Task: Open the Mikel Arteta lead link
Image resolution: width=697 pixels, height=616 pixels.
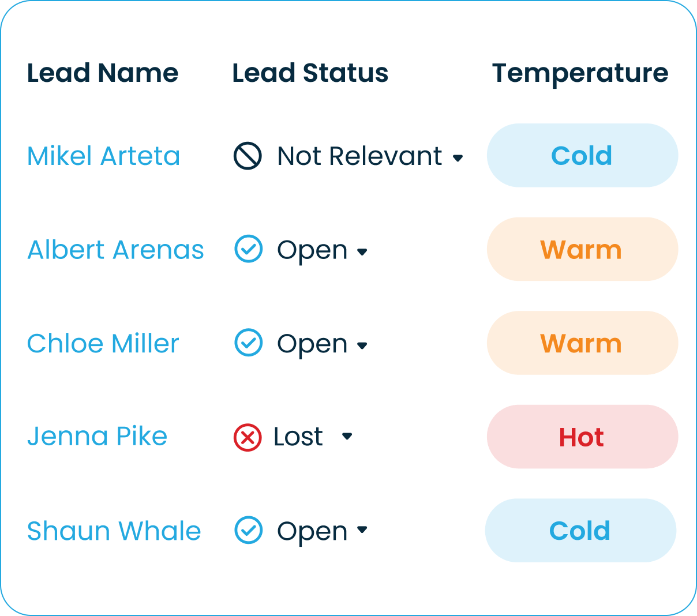Action: (104, 156)
